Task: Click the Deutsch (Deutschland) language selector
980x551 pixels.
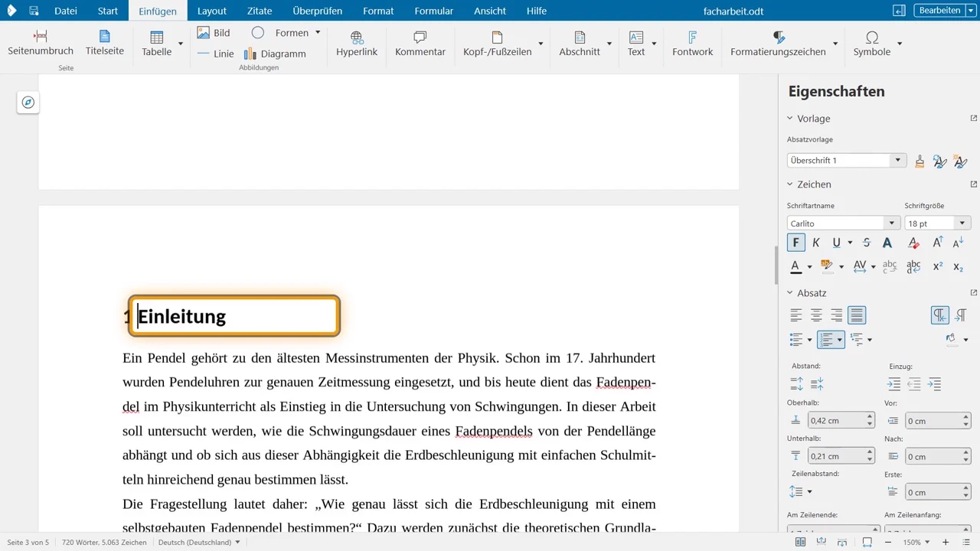Action: (x=199, y=543)
